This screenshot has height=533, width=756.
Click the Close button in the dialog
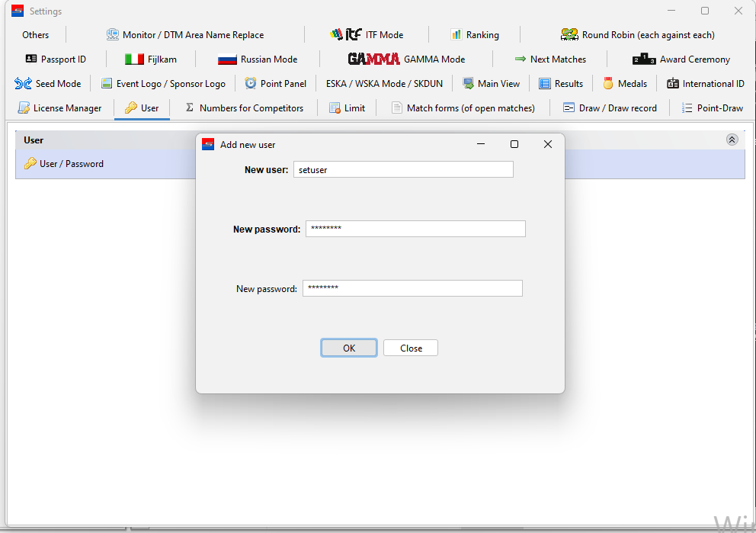[x=411, y=348]
